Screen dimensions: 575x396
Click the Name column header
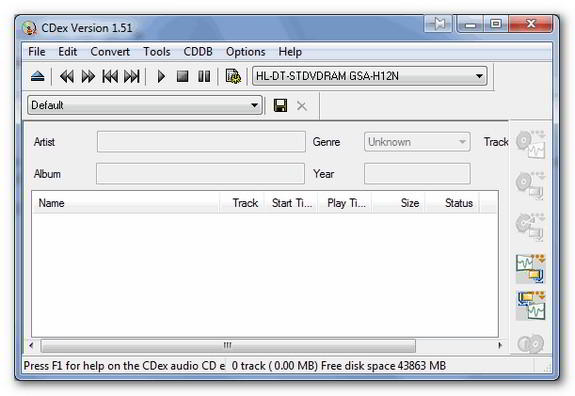pos(126,203)
